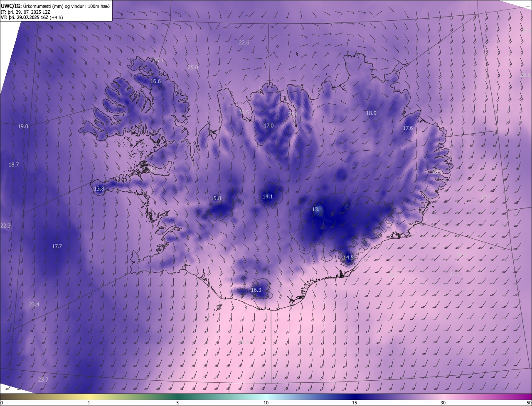
Task: Click the 'IT: þri. 29. 07. 2025 12Z' line
Action: pos(25,12)
